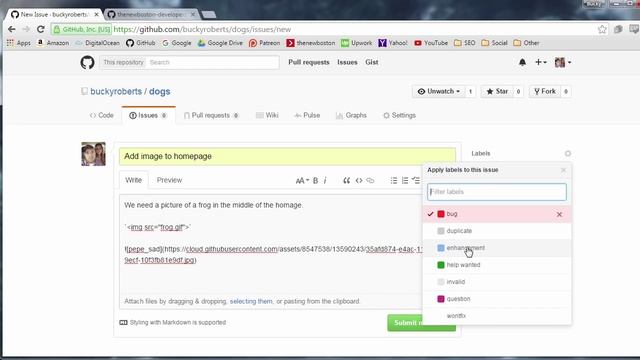Open the Code tab

coord(102,116)
